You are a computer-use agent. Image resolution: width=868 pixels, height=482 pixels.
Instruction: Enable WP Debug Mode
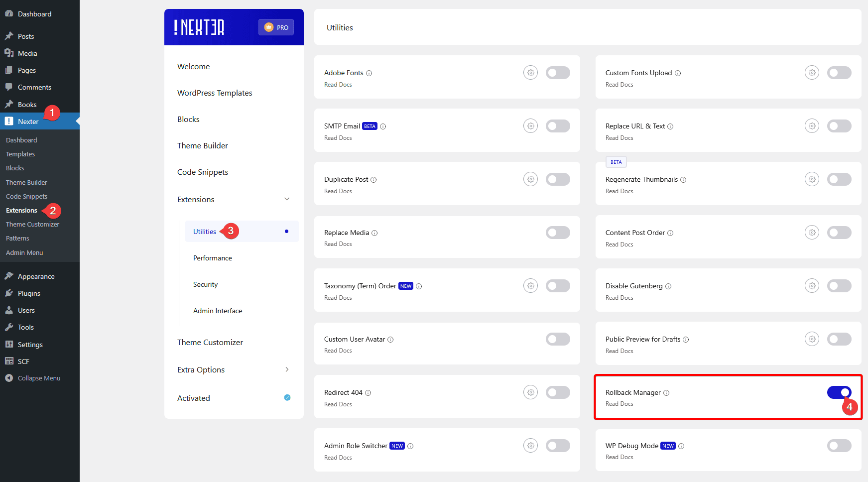pos(839,446)
